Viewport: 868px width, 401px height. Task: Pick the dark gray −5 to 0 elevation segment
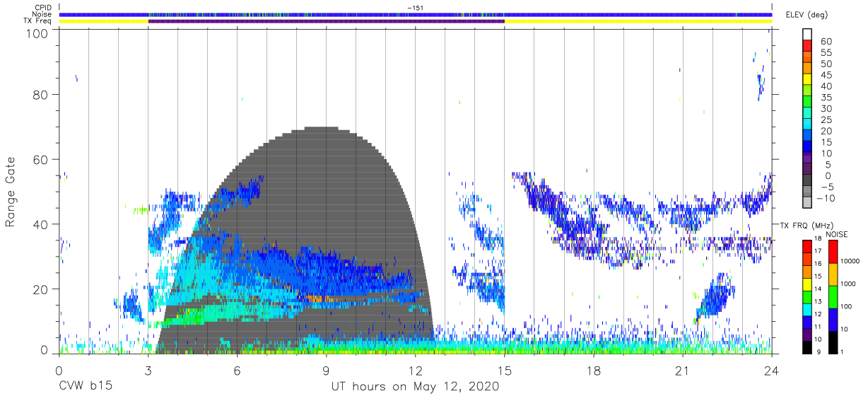tap(808, 181)
